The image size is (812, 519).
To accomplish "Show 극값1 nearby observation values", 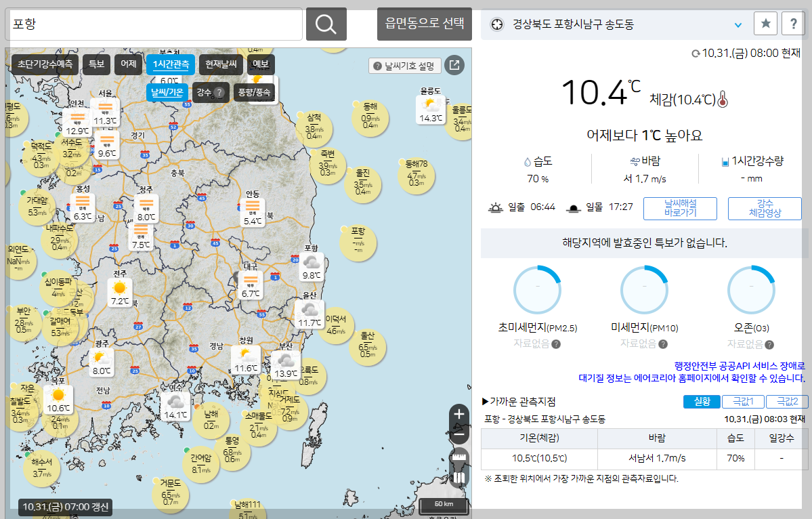I will [x=743, y=401].
